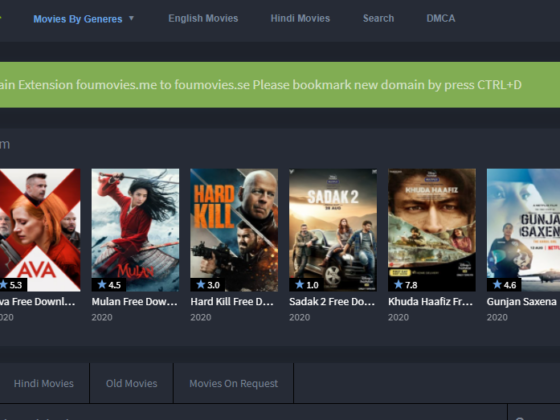
Task: Open the Movies By Generes menu
Action: coord(78,19)
